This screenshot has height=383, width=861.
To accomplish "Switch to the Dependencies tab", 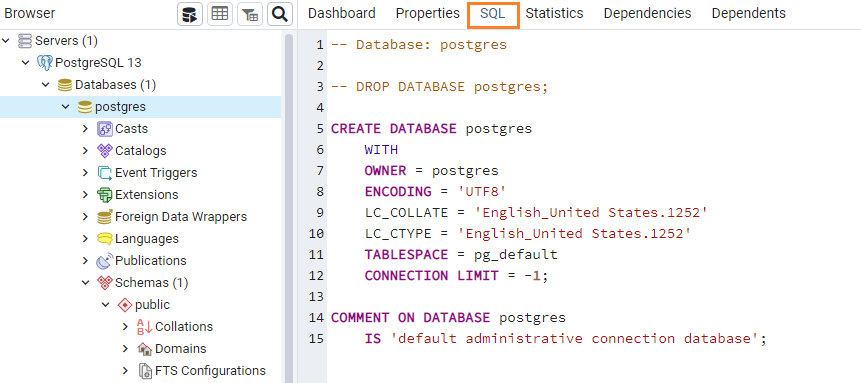I will [647, 14].
